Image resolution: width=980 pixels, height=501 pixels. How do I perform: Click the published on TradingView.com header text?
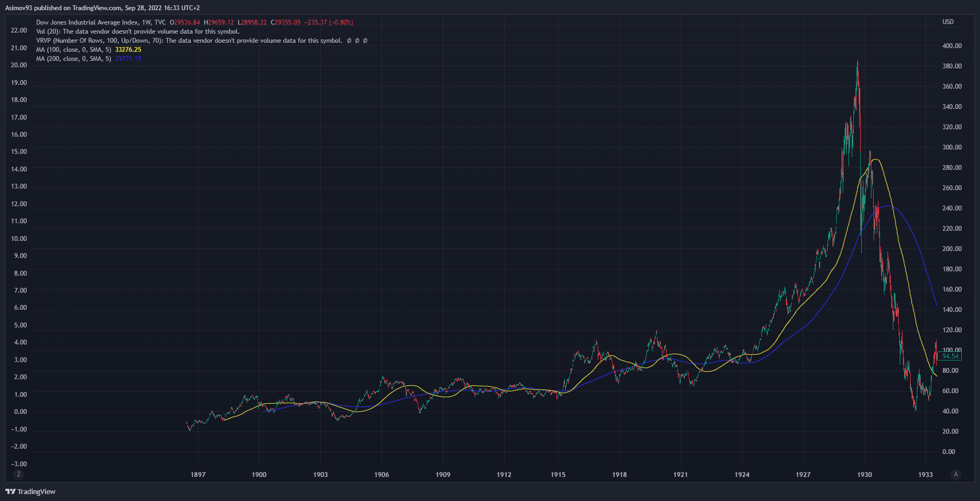click(x=102, y=8)
